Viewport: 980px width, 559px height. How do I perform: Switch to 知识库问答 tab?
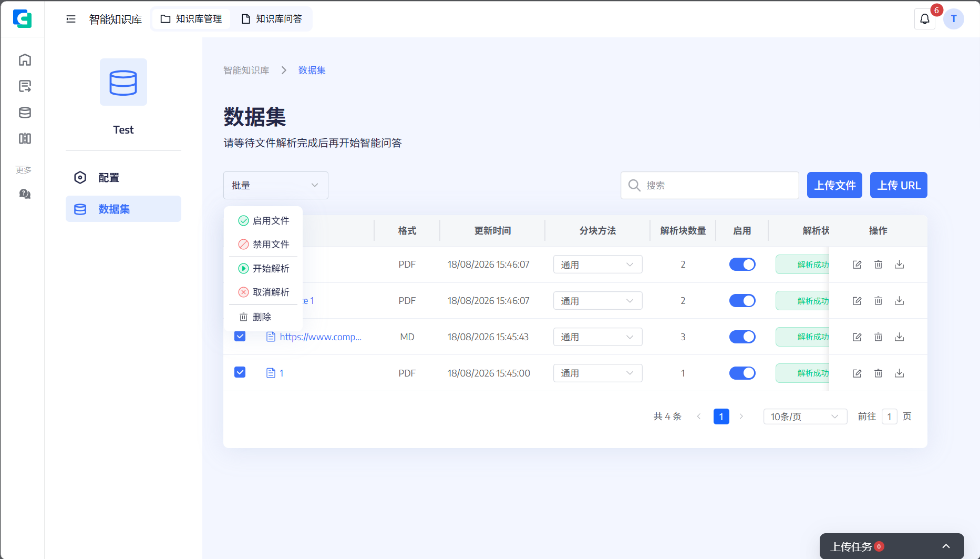pyautogui.click(x=272, y=19)
